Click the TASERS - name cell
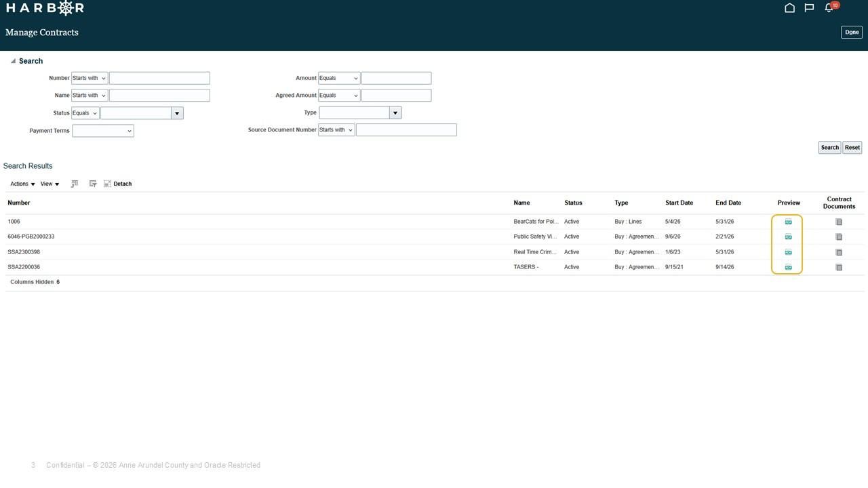The width and height of the screenshot is (868, 488). pos(526,267)
